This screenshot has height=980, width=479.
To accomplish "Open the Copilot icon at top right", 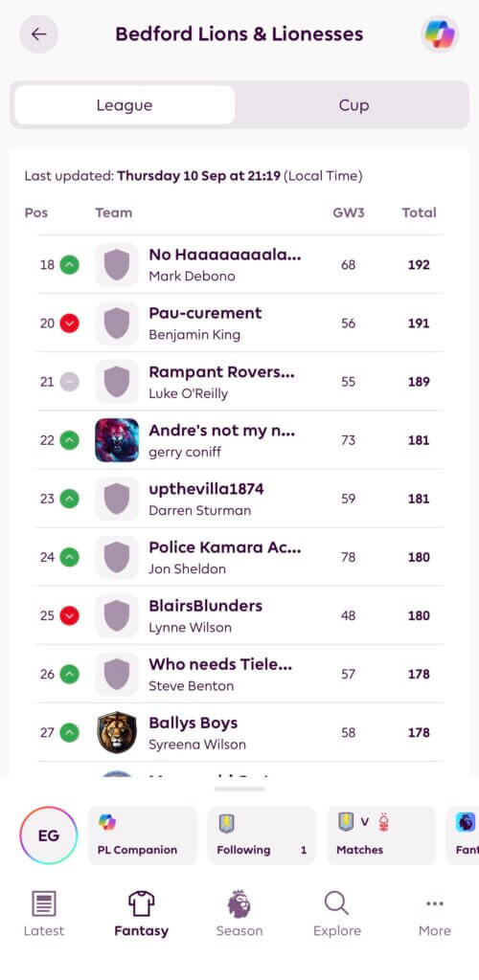I will (x=440, y=33).
